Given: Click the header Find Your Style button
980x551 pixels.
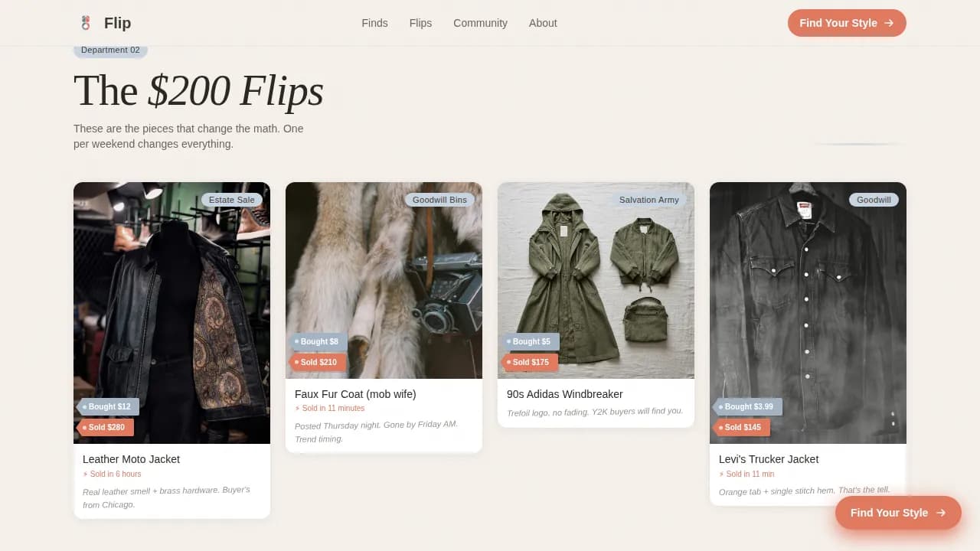Looking at the screenshot, I should (x=847, y=23).
